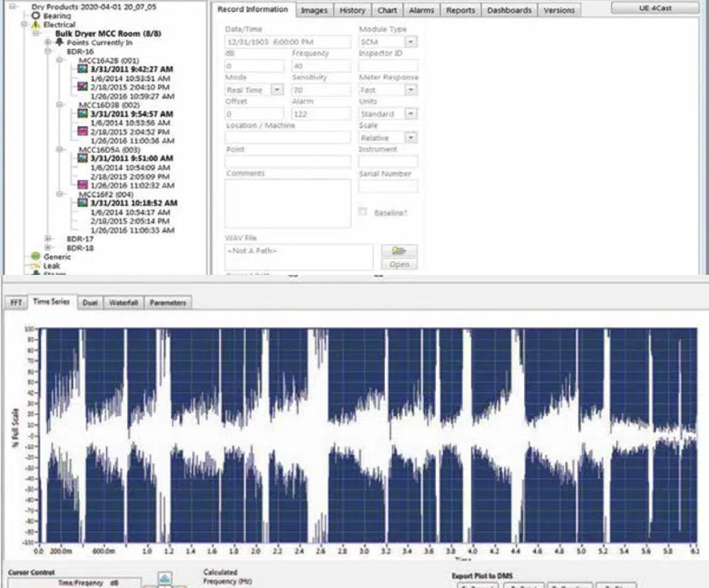The height and width of the screenshot is (588, 709).
Task: Switch to the Alarms tab
Action: (421, 11)
